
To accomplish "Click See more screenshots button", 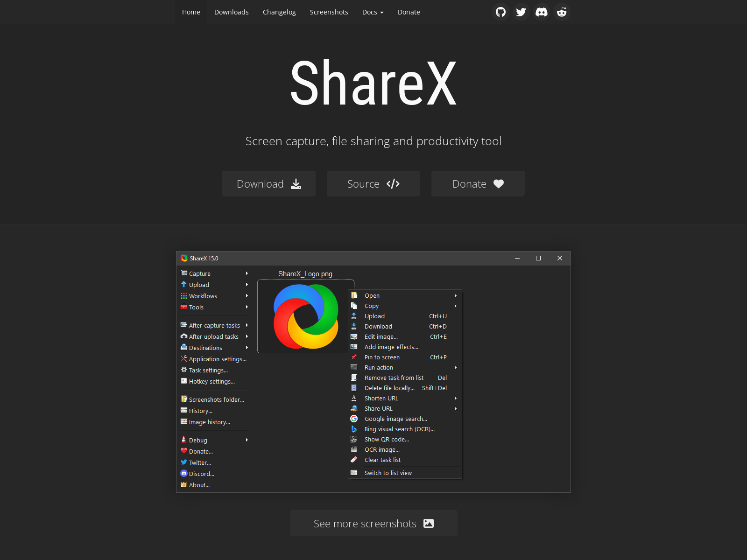I will (x=373, y=524).
